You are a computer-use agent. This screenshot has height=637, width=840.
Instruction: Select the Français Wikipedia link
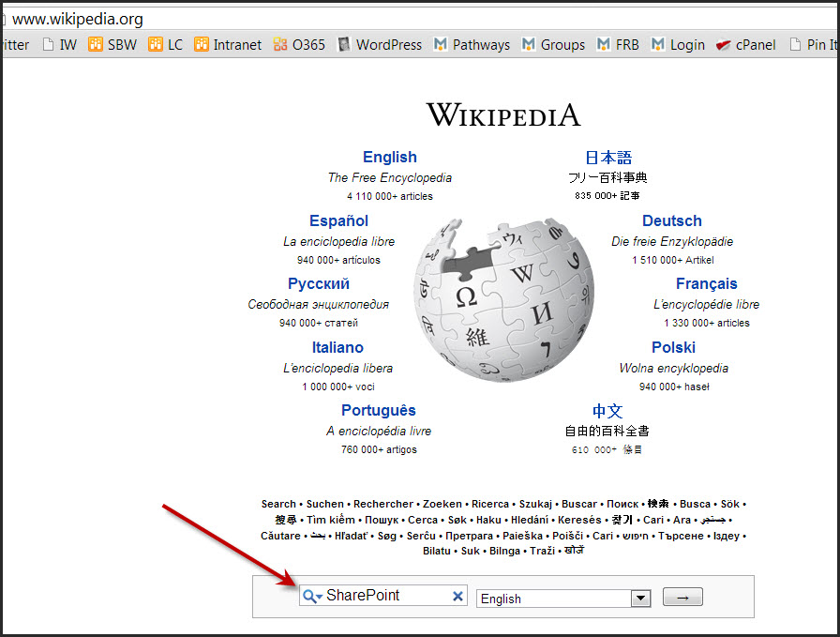706,284
